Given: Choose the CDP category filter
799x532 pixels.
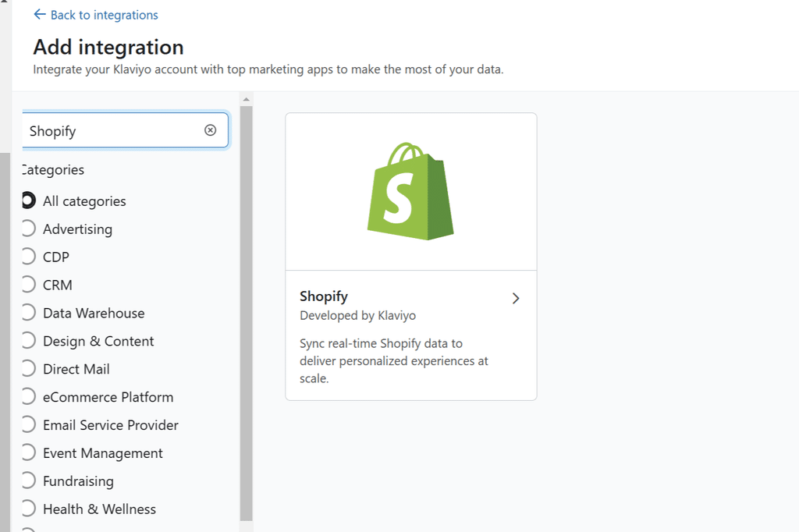Looking at the screenshot, I should click(28, 257).
